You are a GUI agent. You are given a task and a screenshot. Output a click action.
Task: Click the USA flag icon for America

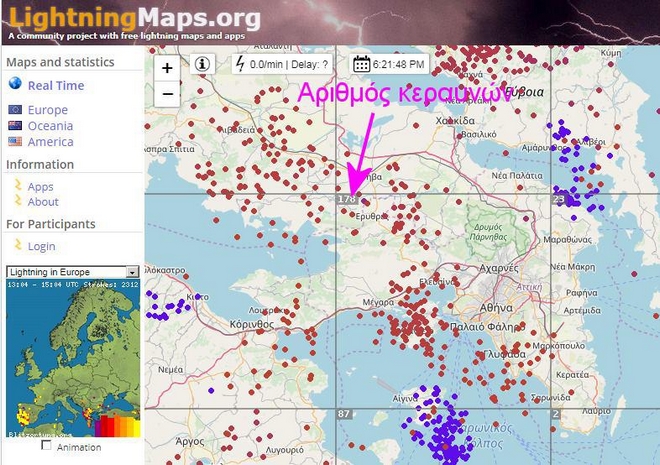click(x=15, y=142)
